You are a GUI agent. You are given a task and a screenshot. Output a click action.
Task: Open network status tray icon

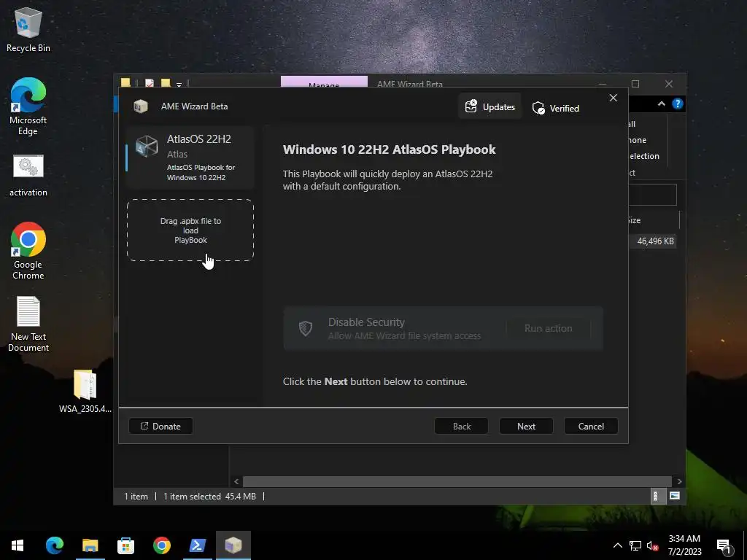(635, 545)
